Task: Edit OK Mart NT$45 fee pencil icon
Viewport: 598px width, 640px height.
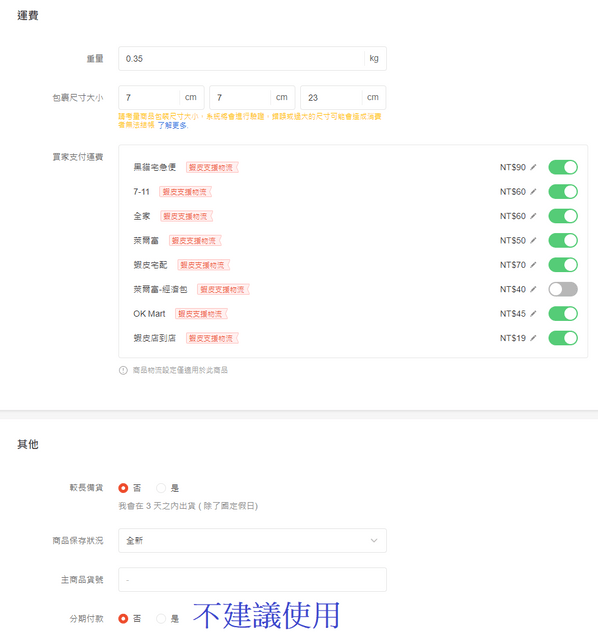Action: pos(533,314)
